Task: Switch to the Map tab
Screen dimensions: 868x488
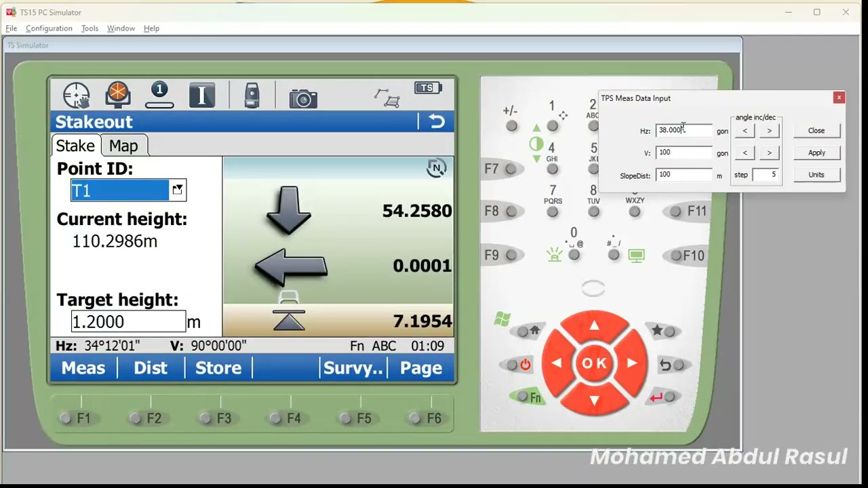Action: point(123,146)
